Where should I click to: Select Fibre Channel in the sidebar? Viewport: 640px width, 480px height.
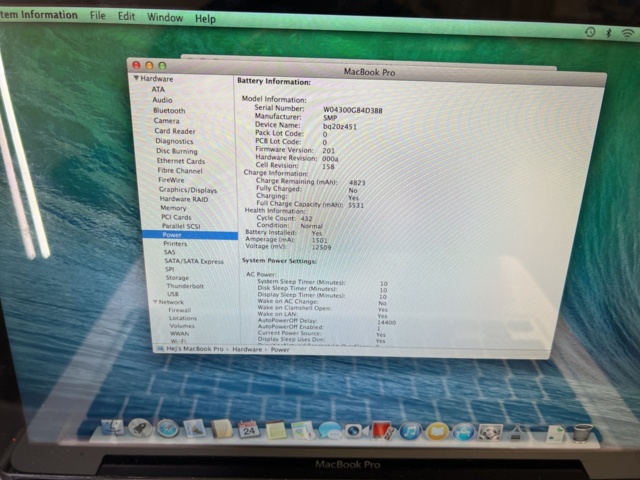point(180,171)
